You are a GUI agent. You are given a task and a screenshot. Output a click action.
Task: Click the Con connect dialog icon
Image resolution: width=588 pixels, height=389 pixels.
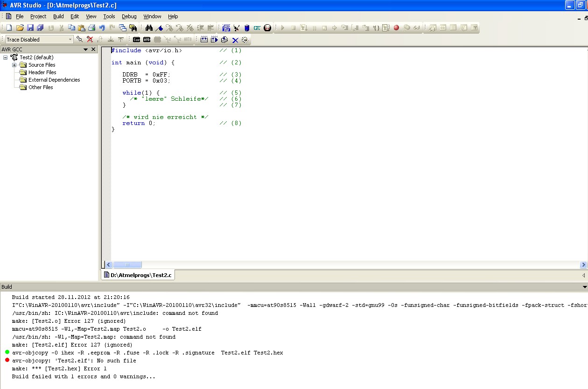[x=136, y=40]
